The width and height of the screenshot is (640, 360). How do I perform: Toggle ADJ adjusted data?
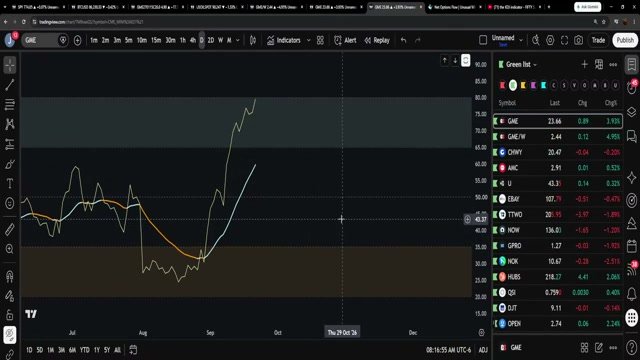point(483,350)
